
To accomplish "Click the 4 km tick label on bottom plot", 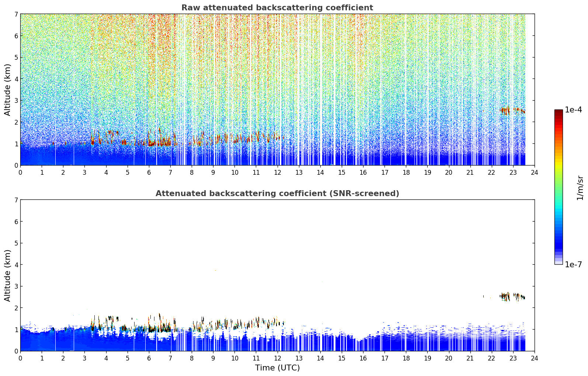I will (16, 265).
